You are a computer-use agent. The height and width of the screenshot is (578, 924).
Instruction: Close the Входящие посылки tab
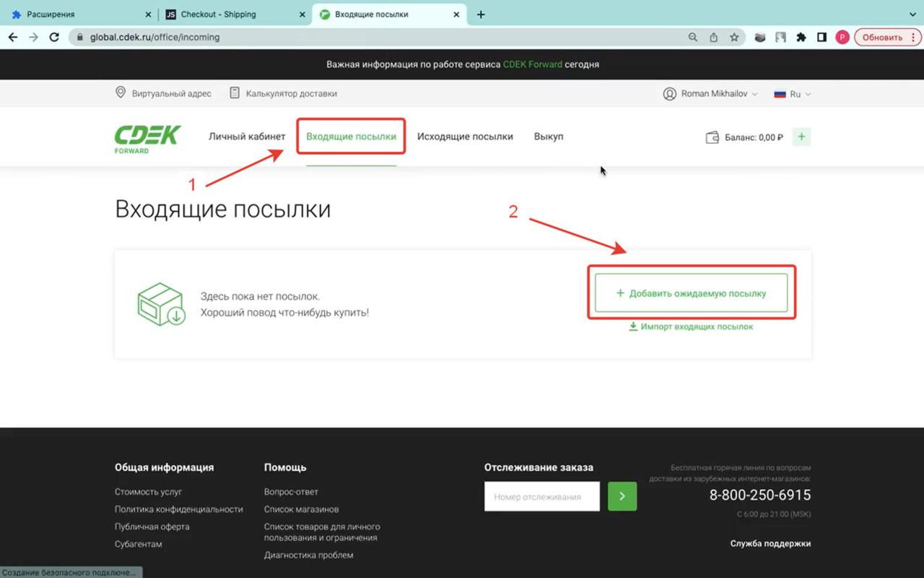(457, 14)
